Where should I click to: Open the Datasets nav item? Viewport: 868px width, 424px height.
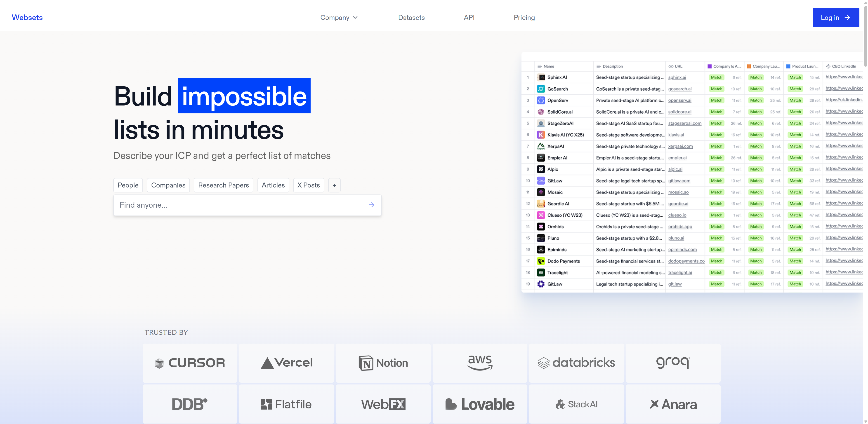coord(411,18)
